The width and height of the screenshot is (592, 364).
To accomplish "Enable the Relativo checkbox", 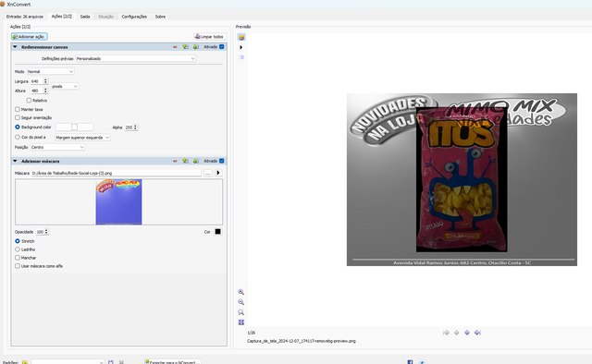I will [x=29, y=101].
